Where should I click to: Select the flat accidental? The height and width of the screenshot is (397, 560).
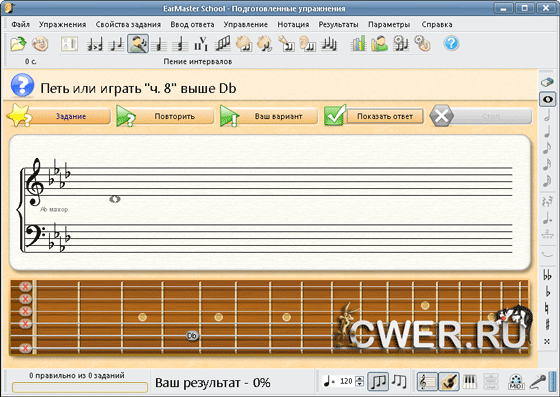547,291
